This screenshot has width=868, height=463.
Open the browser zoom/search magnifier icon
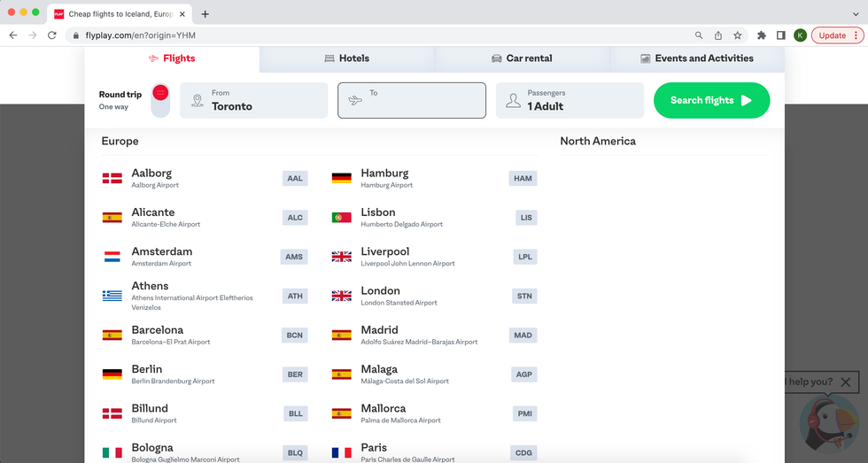tap(699, 35)
